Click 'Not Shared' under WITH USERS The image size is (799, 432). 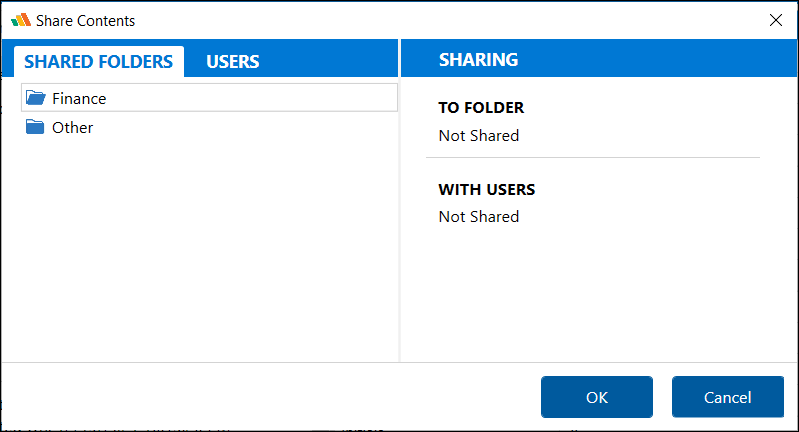coord(479,217)
